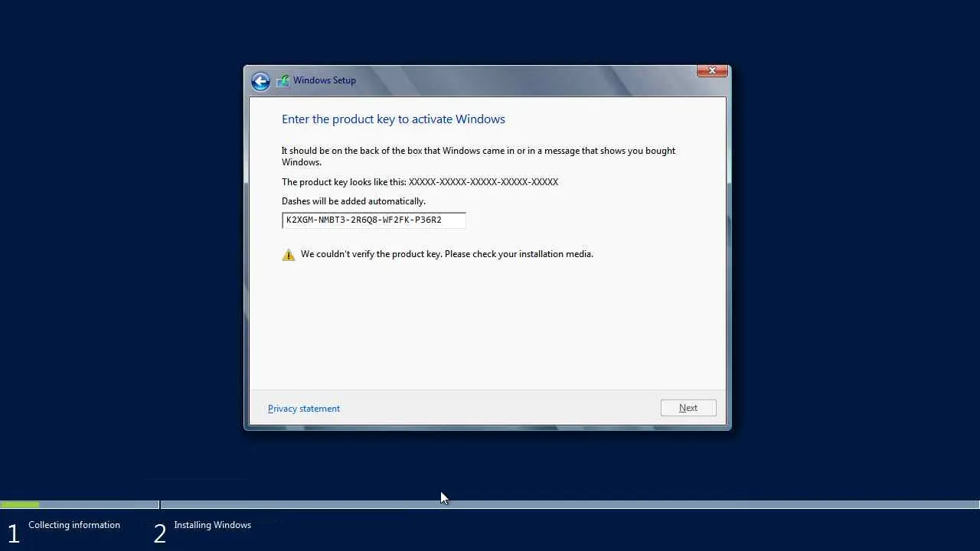This screenshot has height=551, width=980.
Task: Click the 'Installing Windows' step label
Action: click(x=213, y=525)
